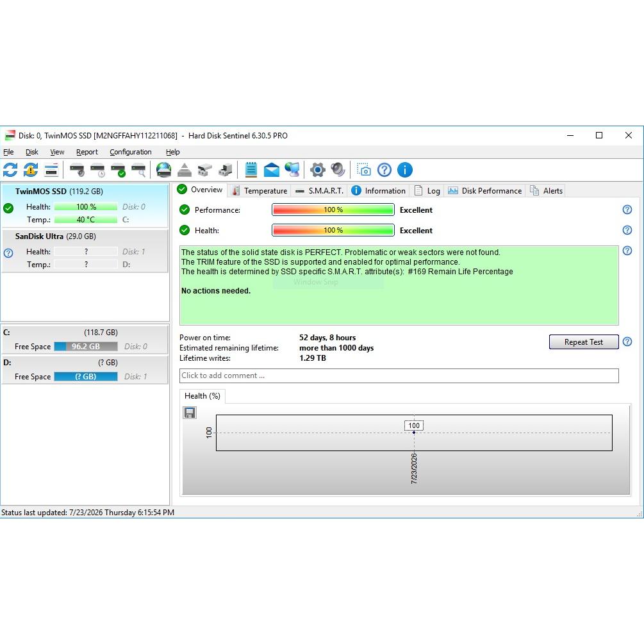Click the Repeat Test button
644x644 pixels.
pyautogui.click(x=584, y=342)
